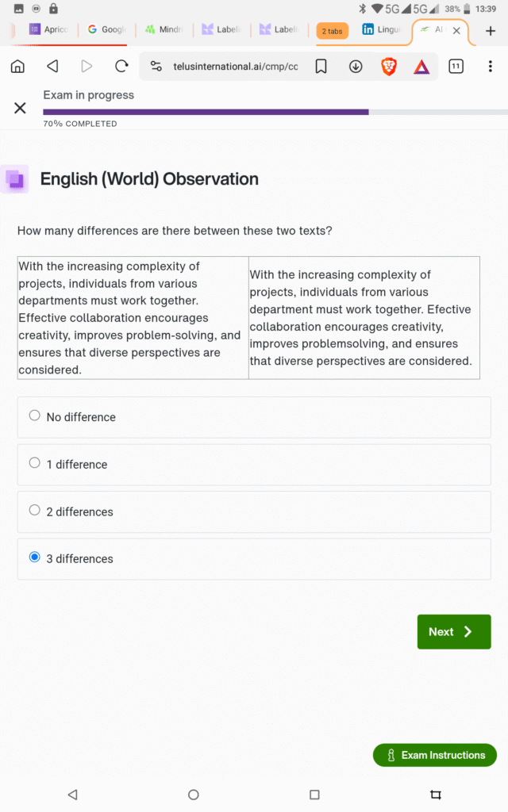Bookmark this page with the bookmark icon

point(321,67)
